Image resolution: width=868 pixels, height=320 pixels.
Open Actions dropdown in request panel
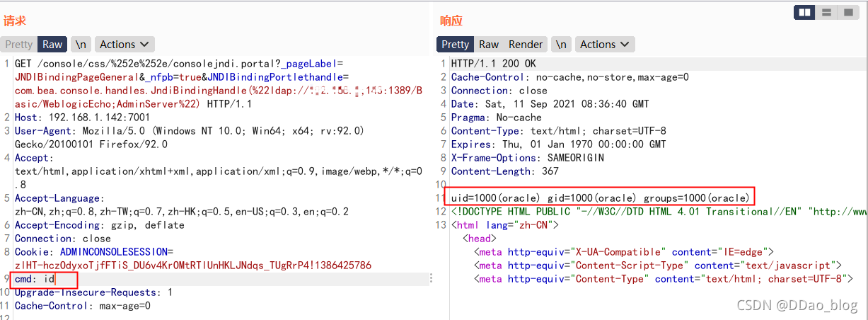pos(125,44)
